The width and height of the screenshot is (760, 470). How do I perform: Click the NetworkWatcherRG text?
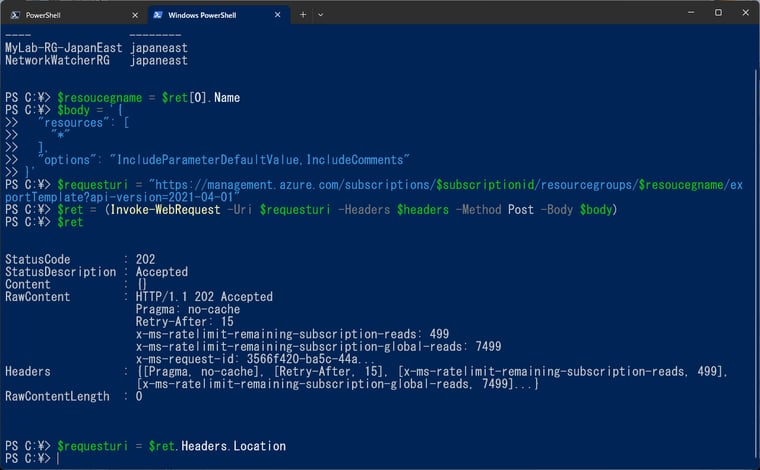click(57, 61)
